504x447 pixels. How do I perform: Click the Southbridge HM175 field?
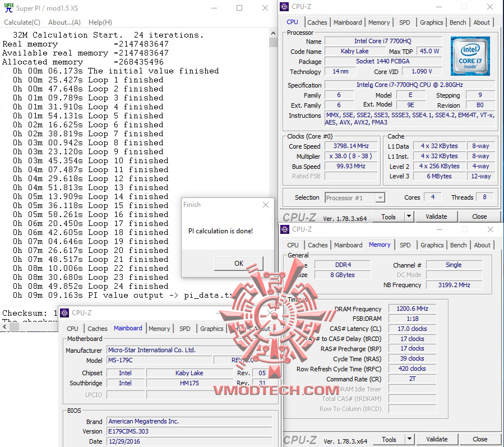point(189,383)
